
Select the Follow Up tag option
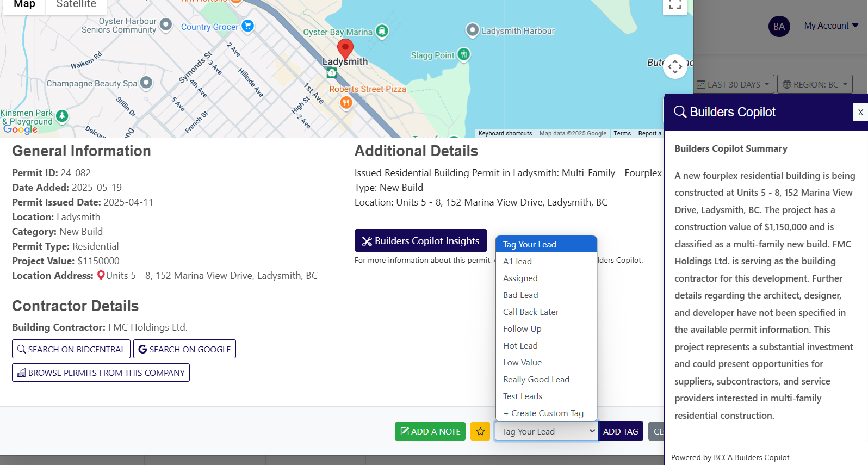[547, 328]
